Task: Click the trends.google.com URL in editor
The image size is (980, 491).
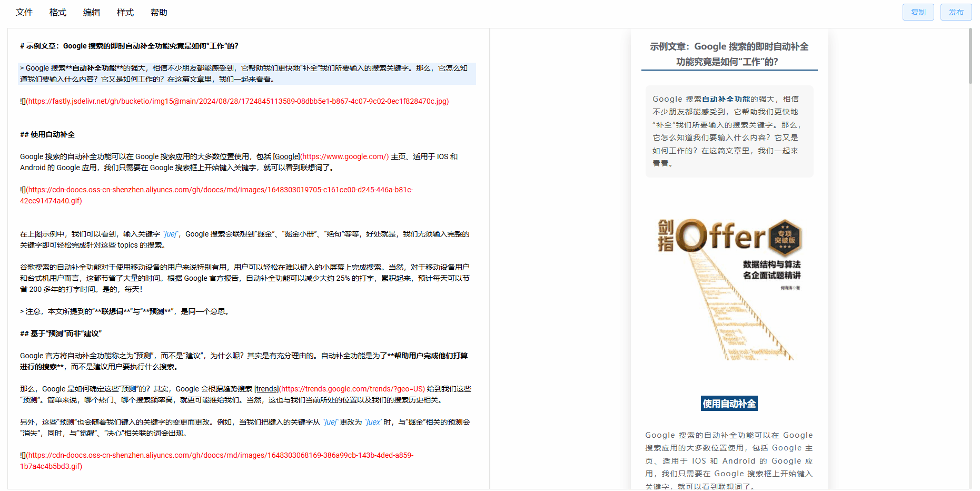Action: click(352, 389)
